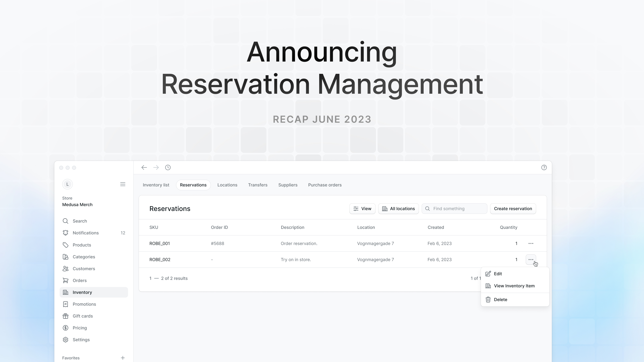Select the ROBE_001 SKU cell

pyautogui.click(x=160, y=243)
